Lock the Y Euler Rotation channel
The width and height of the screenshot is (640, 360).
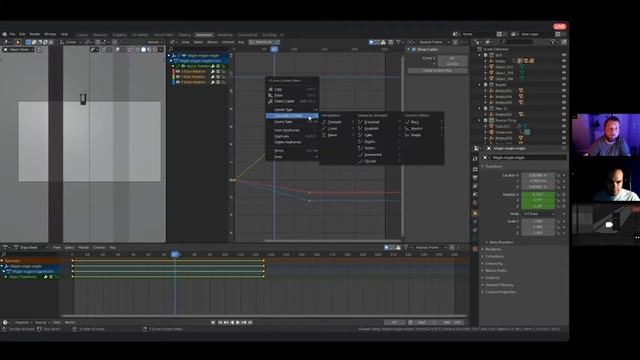[223, 76]
